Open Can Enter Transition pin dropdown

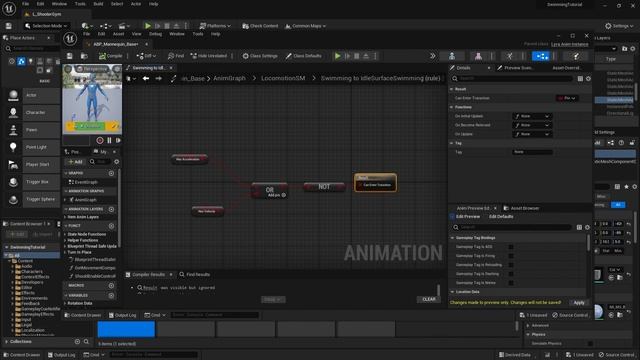pos(567,98)
